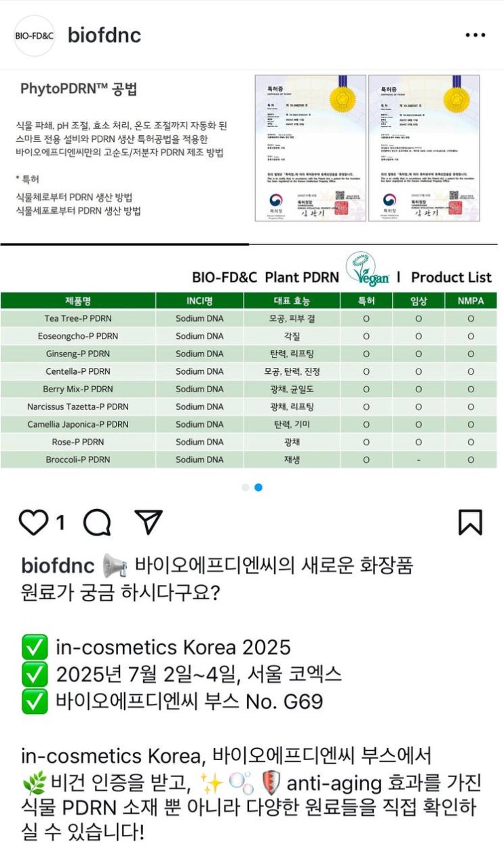Click the left patent certificate image

(310, 148)
